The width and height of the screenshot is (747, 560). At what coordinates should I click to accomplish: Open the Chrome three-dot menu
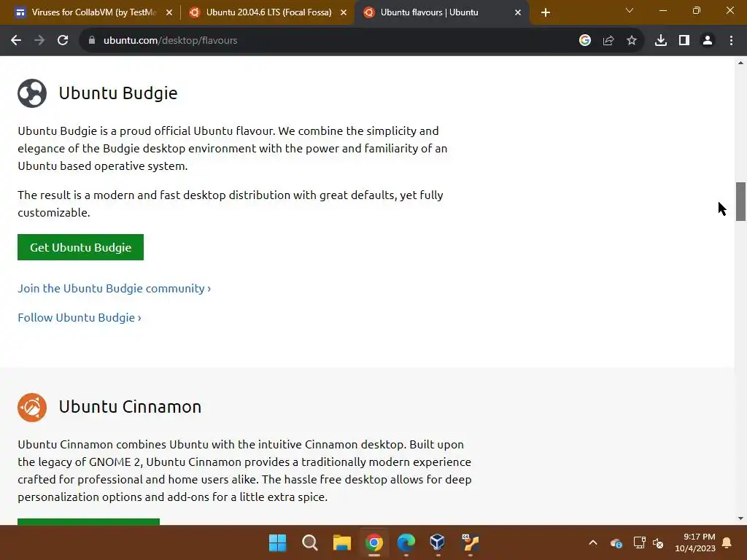pos(731,41)
